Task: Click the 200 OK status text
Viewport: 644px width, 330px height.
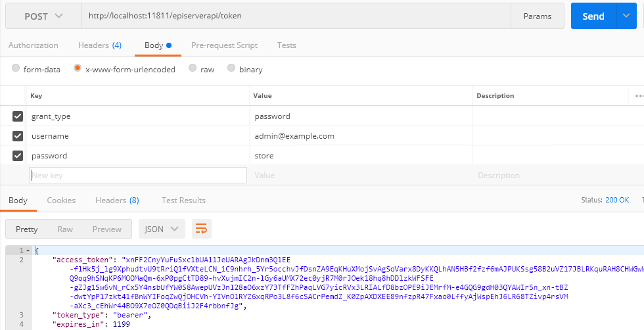Action: click(x=617, y=200)
